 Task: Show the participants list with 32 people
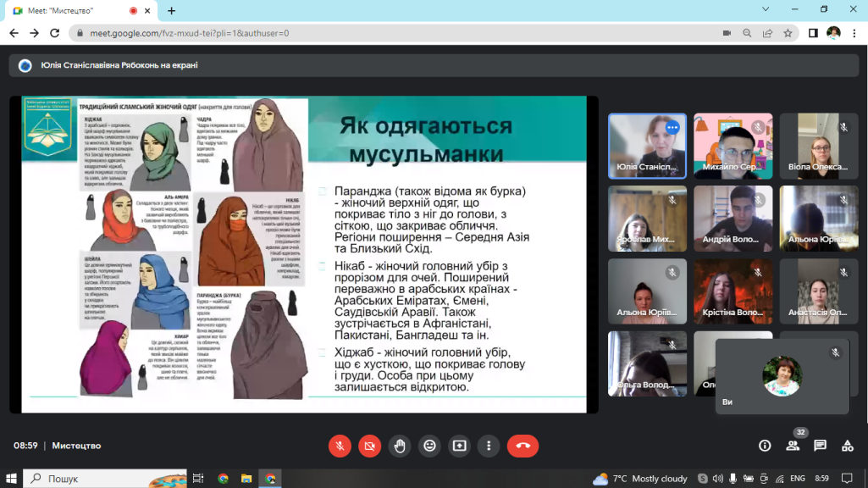pyautogui.click(x=793, y=446)
